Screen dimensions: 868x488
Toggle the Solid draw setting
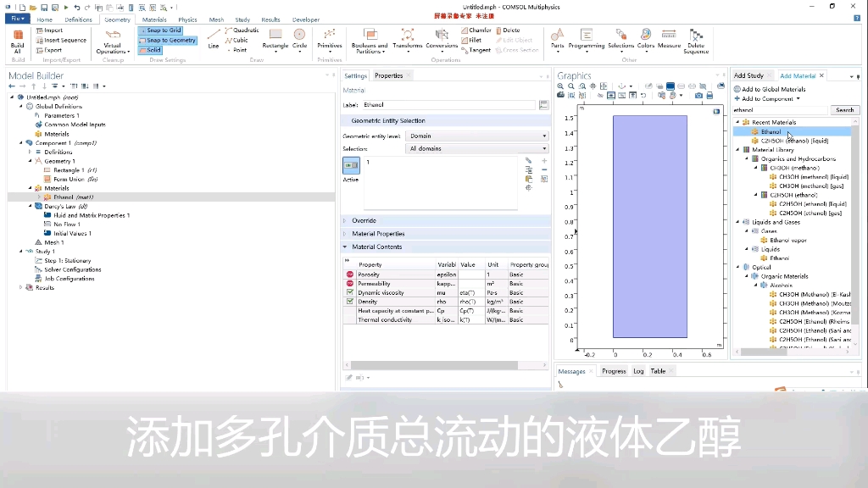[x=150, y=50]
